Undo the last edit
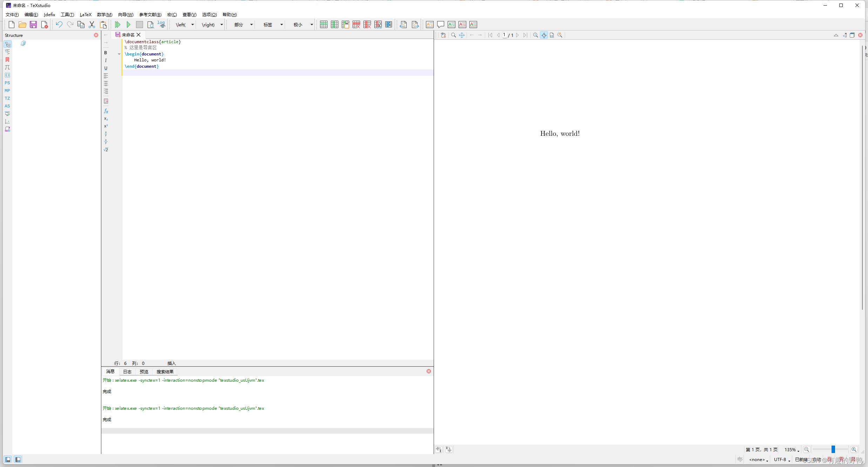 (x=59, y=25)
